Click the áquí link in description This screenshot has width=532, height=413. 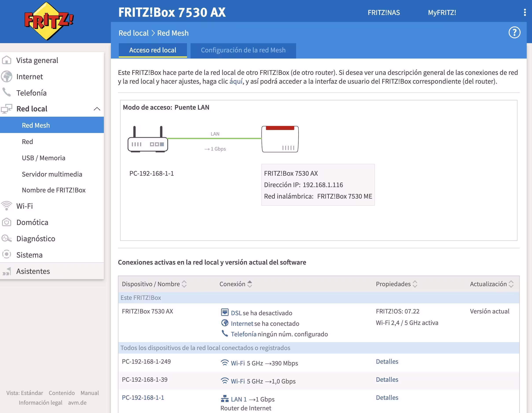(x=236, y=81)
